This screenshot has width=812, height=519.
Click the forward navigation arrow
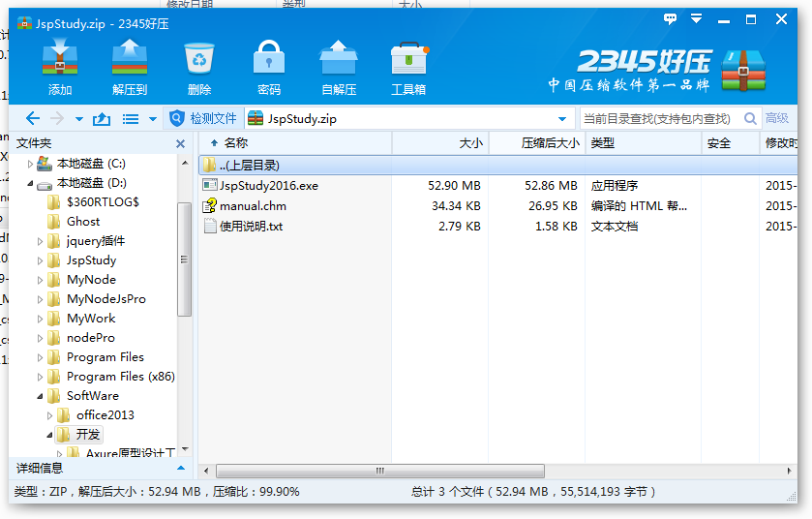click(x=57, y=118)
